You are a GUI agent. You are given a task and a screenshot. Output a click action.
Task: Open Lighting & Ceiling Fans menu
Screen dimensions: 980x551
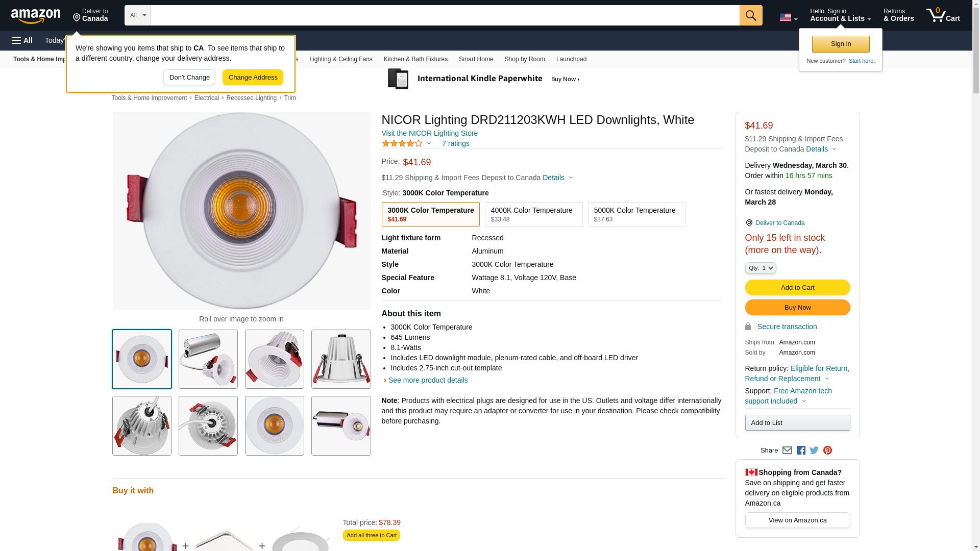pos(340,59)
